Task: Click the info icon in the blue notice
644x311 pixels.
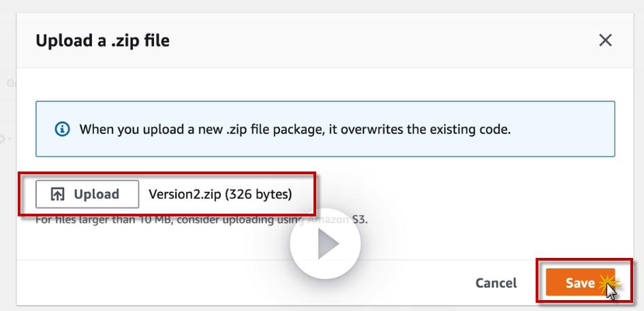Action: [x=62, y=129]
